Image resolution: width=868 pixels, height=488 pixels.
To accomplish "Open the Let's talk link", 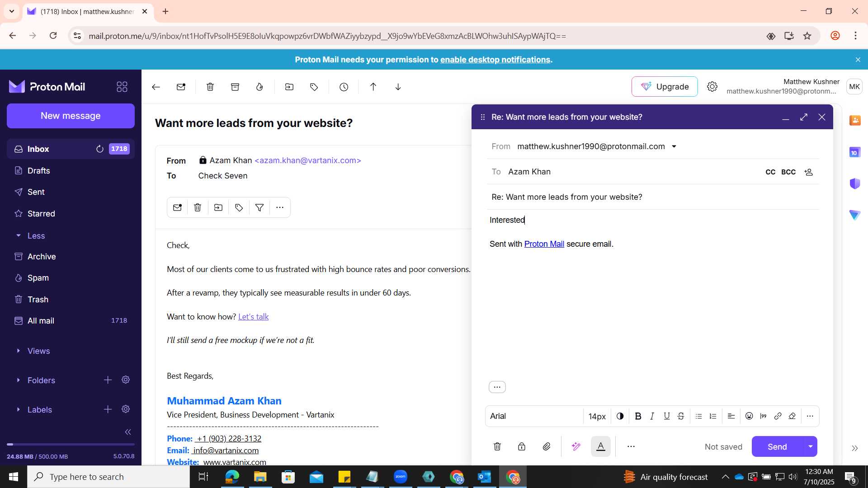I will pos(253,317).
